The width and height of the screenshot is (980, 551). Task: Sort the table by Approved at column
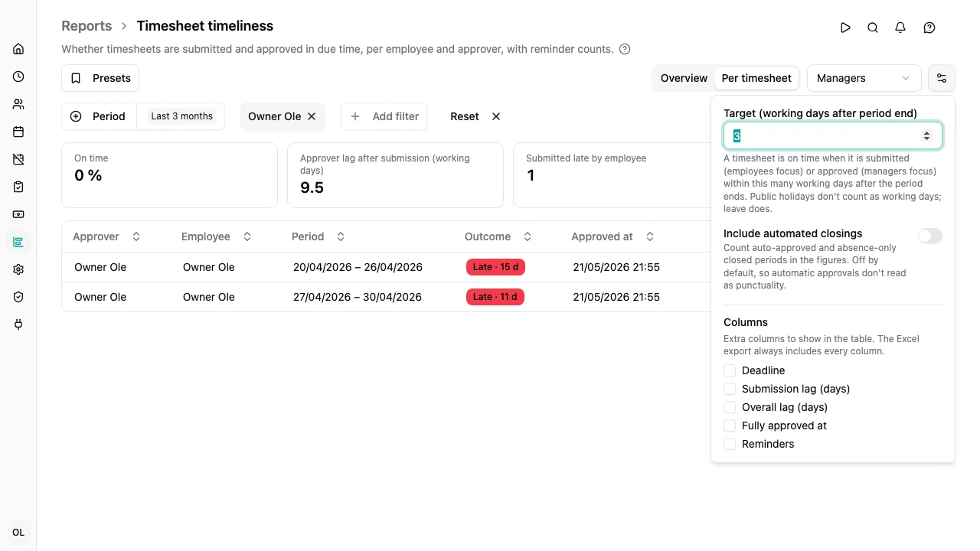(612, 236)
